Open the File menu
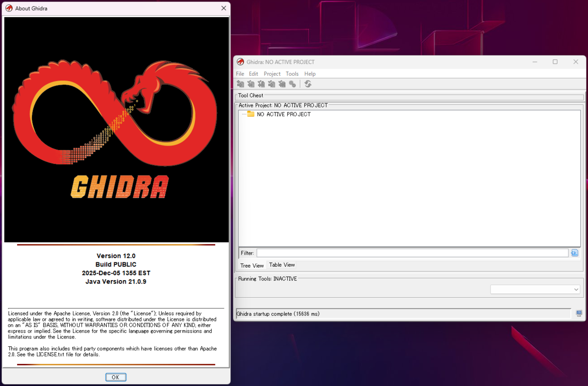This screenshot has height=386, width=588. pos(240,74)
